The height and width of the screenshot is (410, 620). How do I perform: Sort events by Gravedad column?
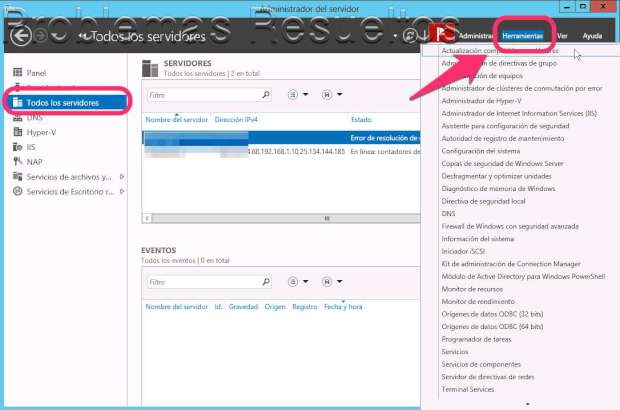coord(243,307)
